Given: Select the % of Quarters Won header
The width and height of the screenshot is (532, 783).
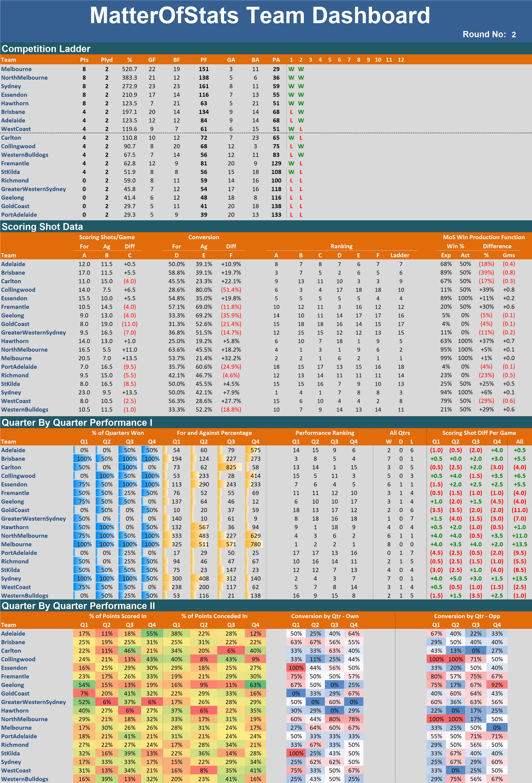Looking at the screenshot, I should click(118, 433).
